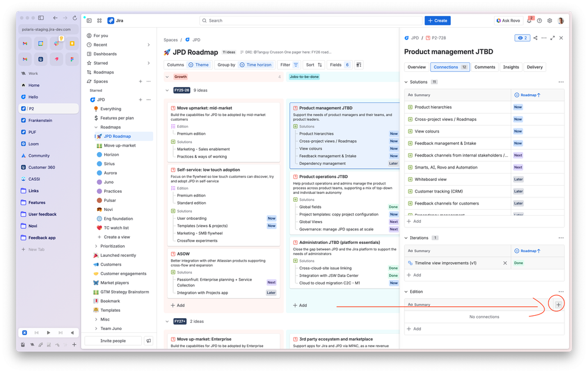Screen dimensions: 588x373
Task: Open Iterations section more options menu
Action: (x=560, y=238)
